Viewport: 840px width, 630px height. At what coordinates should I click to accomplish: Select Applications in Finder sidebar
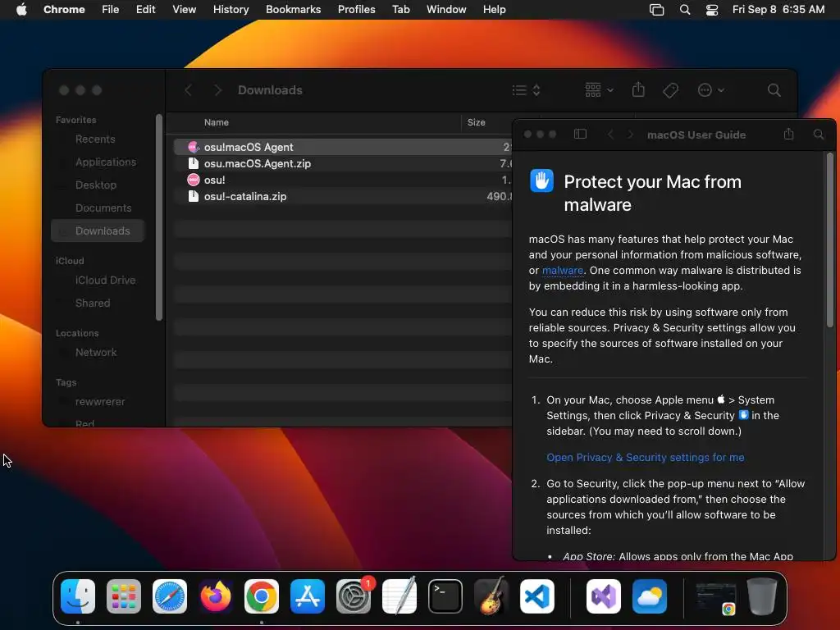(106, 162)
